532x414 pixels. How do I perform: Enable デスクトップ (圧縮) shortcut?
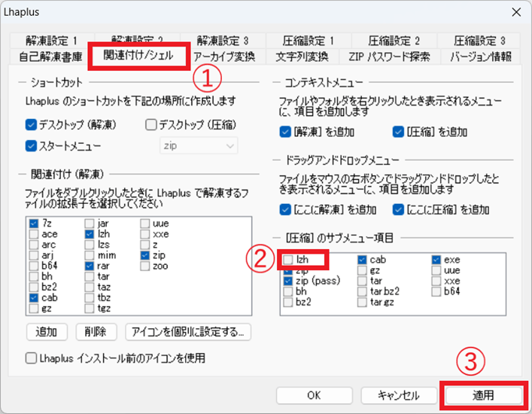pos(150,125)
